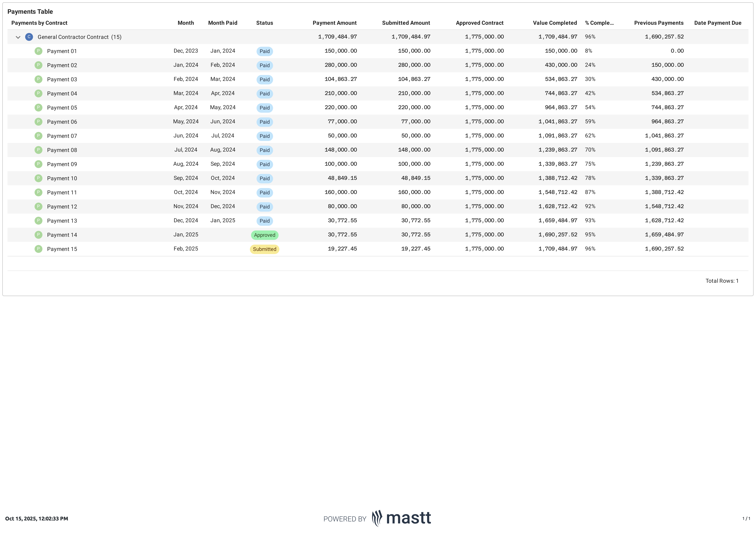The height and width of the screenshot is (534, 756).
Task: Click the green P icon for Payment 07
Action: pos(38,136)
